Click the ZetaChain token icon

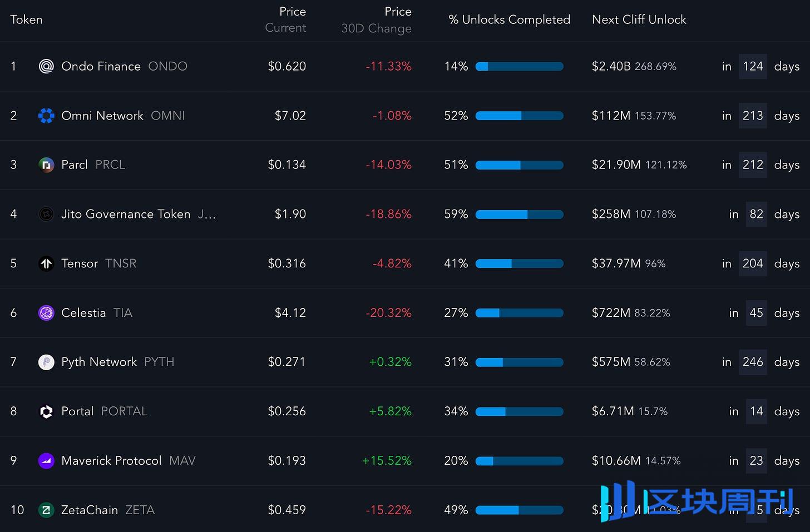click(46, 510)
